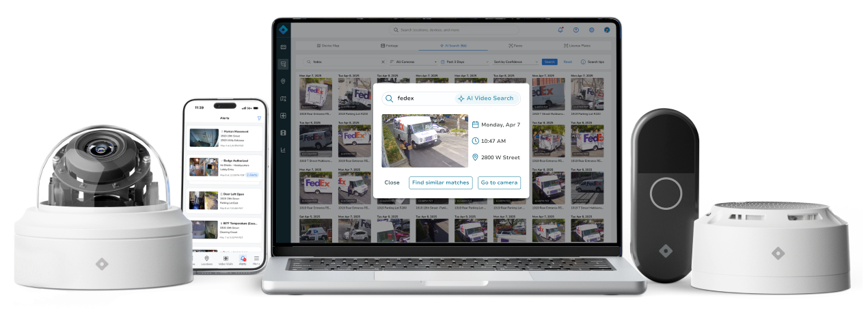Open the help icon in top bar

[x=576, y=30]
